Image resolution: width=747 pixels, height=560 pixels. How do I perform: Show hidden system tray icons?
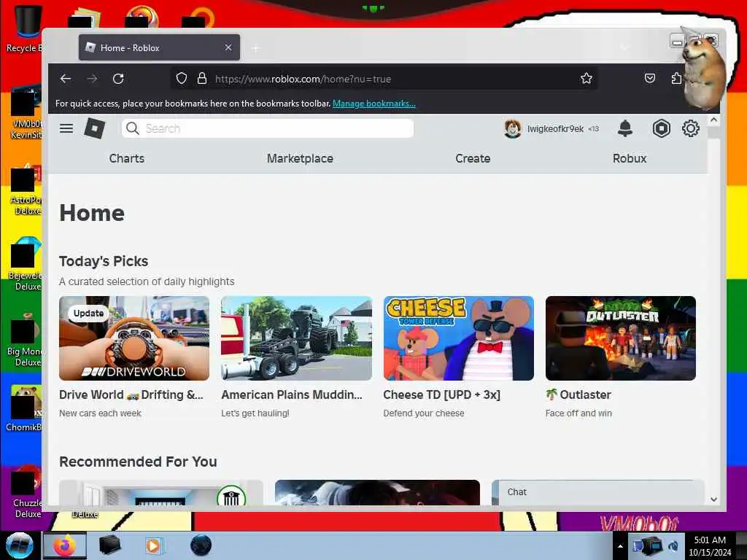coord(620,546)
